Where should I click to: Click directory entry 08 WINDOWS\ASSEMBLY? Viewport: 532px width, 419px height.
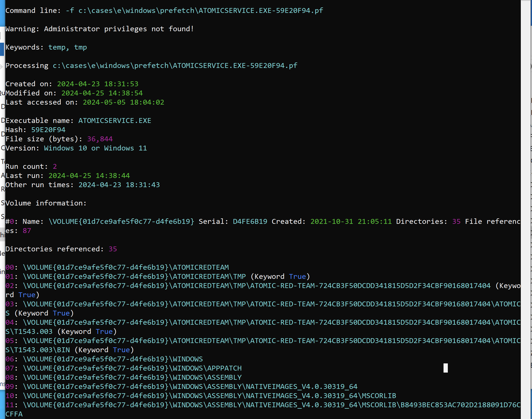tap(124, 377)
